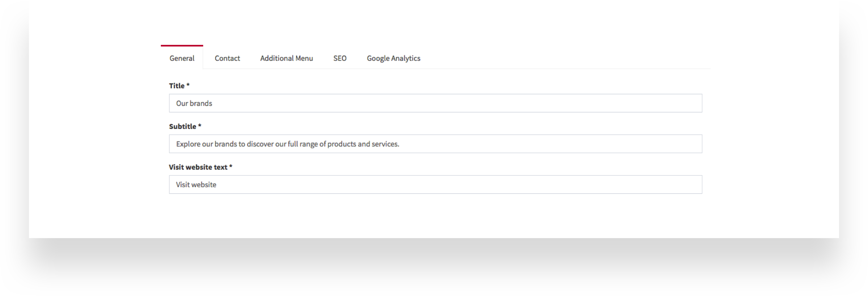Image resolution: width=868 pixels, height=296 pixels.
Task: Click the Title field label
Action: (177, 86)
